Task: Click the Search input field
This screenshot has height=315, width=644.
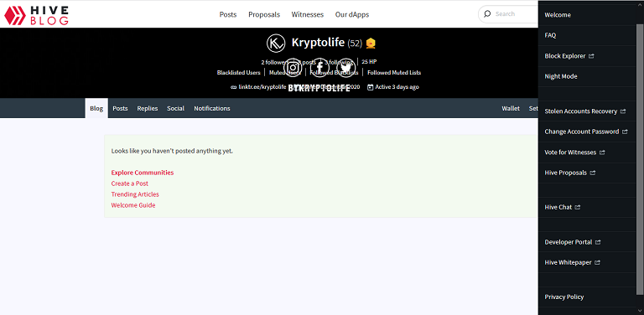Action: click(508, 14)
